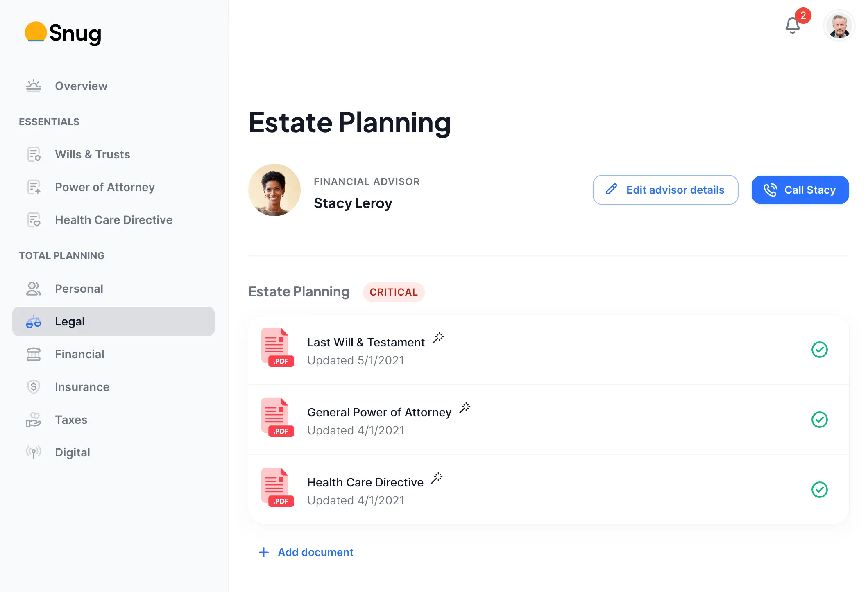The width and height of the screenshot is (868, 592).
Task: Click the Legal scales icon in sidebar
Action: (x=34, y=321)
